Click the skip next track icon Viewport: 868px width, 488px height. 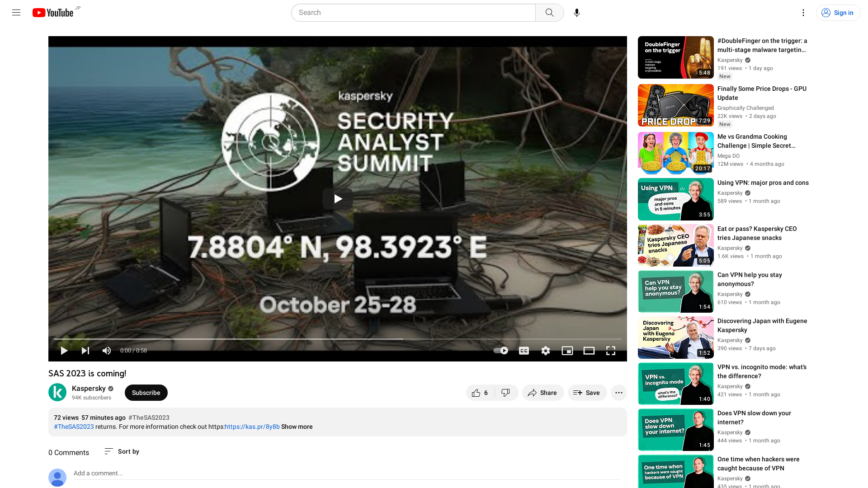tap(85, 350)
